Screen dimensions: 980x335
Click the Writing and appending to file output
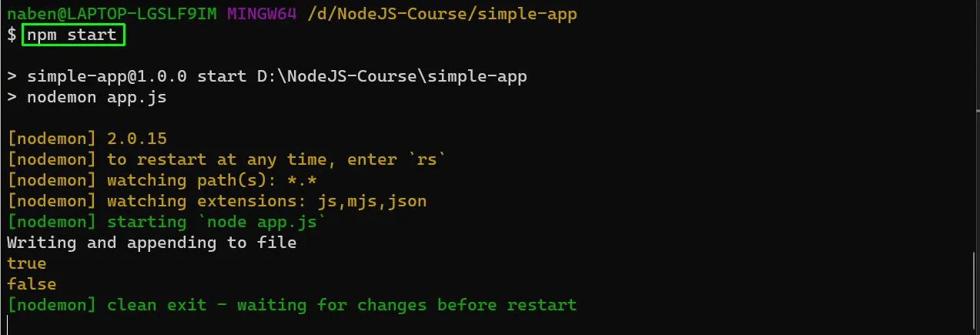pyautogui.click(x=152, y=243)
